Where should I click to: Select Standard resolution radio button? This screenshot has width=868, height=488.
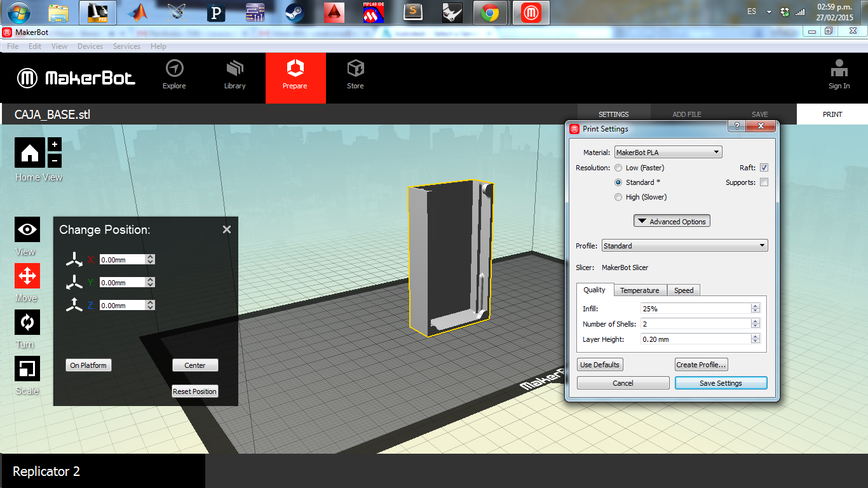click(x=618, y=182)
